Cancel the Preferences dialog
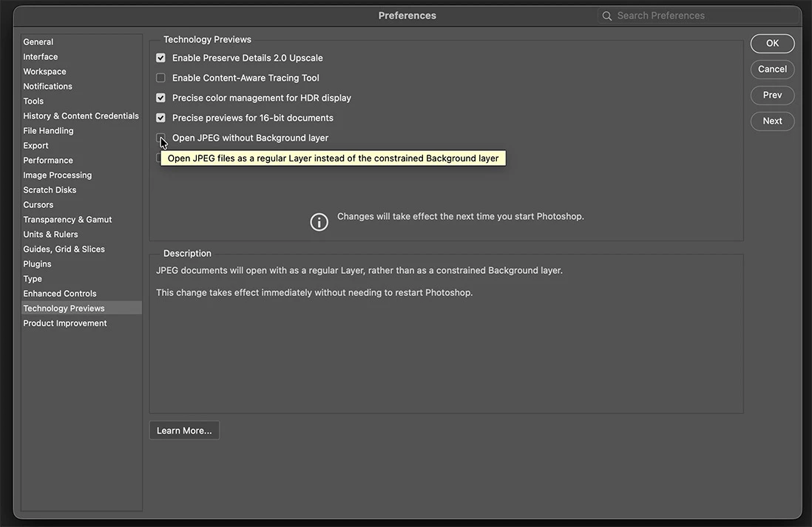Screen dimensions: 812x527 [x=772, y=70]
